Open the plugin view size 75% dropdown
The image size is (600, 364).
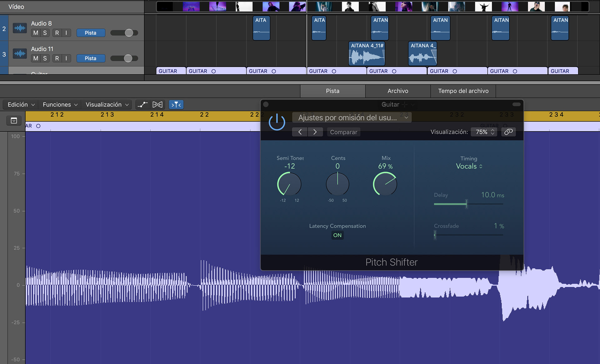click(484, 132)
